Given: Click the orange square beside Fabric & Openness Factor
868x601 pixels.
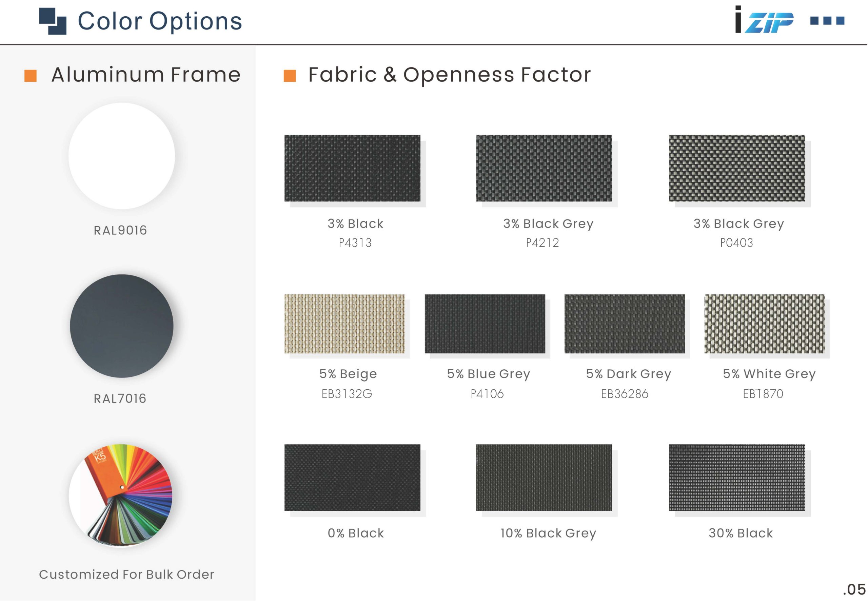Looking at the screenshot, I should pos(290,76).
